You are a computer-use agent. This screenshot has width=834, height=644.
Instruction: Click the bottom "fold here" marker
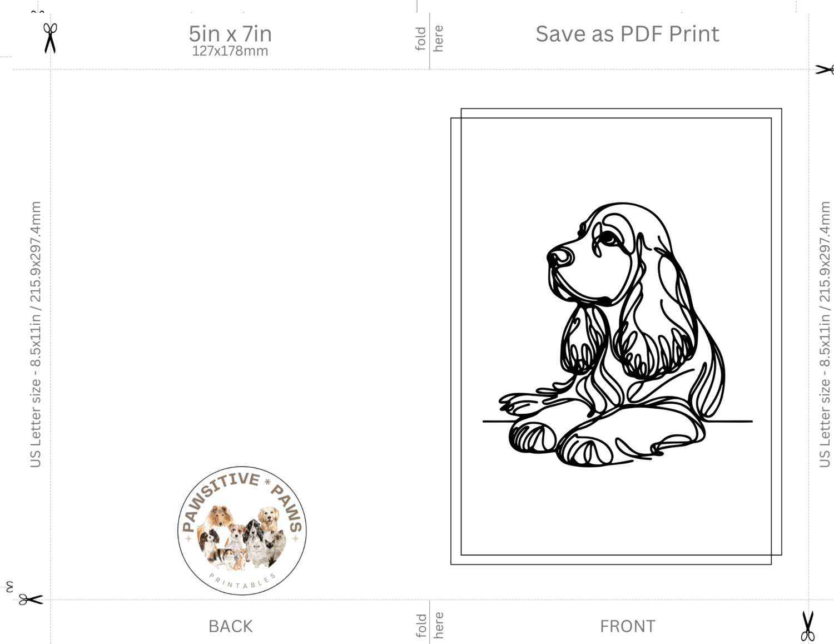[430, 625]
